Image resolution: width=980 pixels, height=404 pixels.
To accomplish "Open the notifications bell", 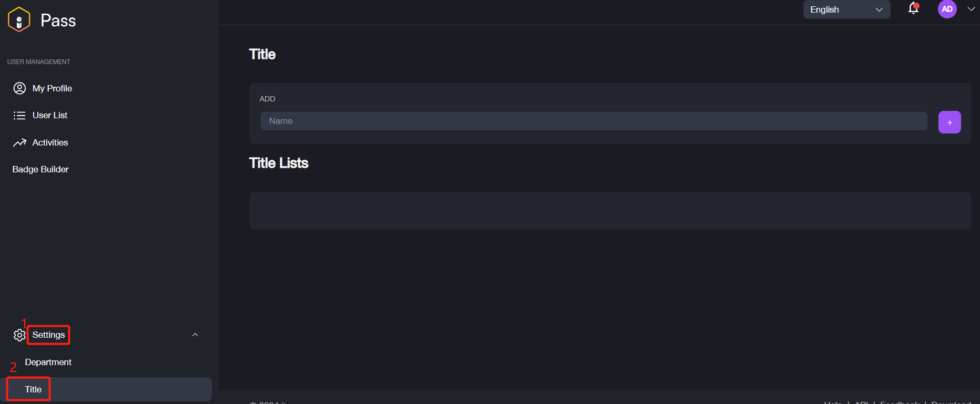I will coord(913,9).
